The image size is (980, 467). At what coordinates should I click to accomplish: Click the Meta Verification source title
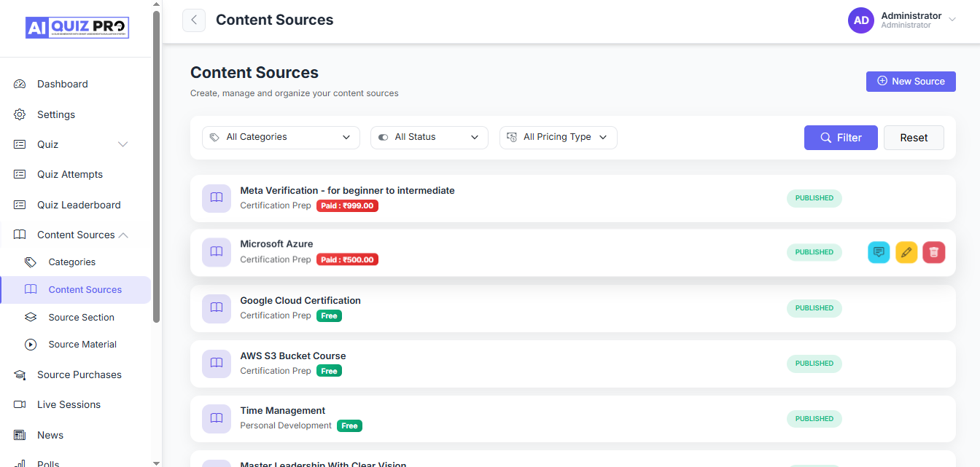[347, 191]
